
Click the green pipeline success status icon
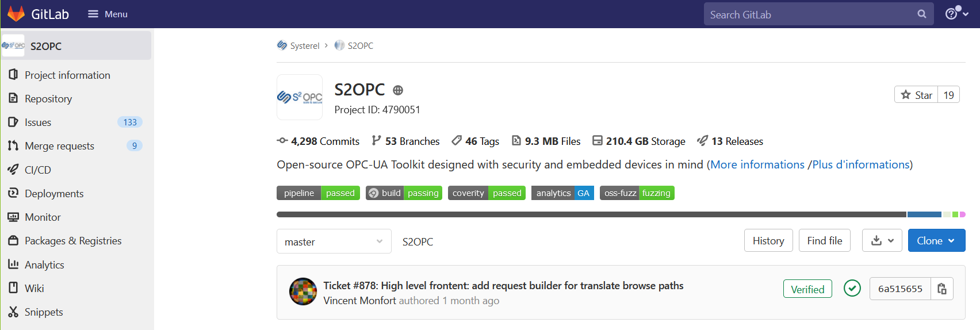pos(852,288)
